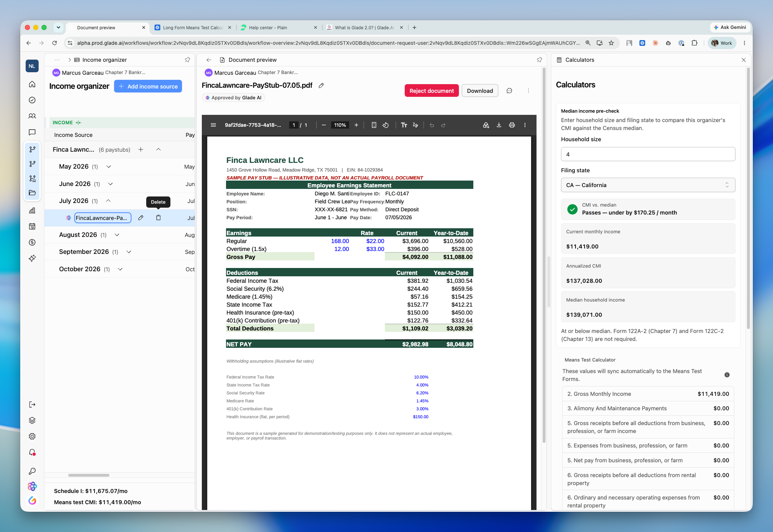773x532 pixels.
Task: Open the Filing state dropdown
Action: [x=648, y=185]
